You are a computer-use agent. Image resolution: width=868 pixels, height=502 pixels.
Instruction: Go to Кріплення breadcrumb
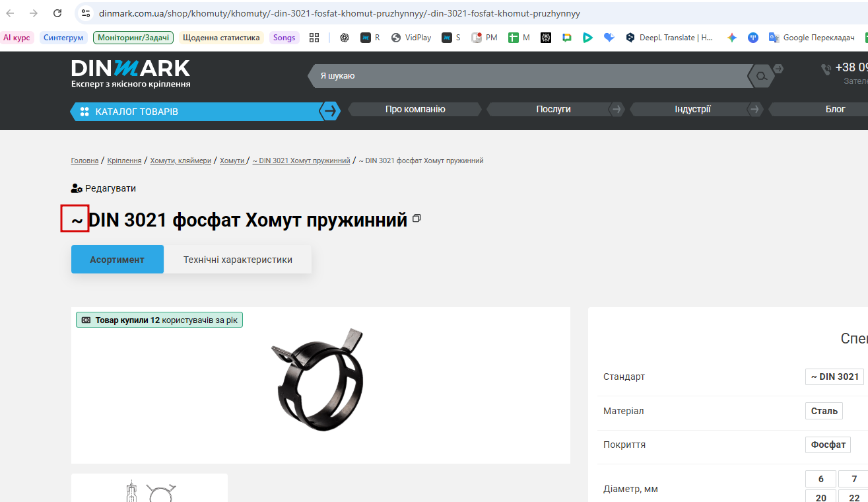point(124,161)
